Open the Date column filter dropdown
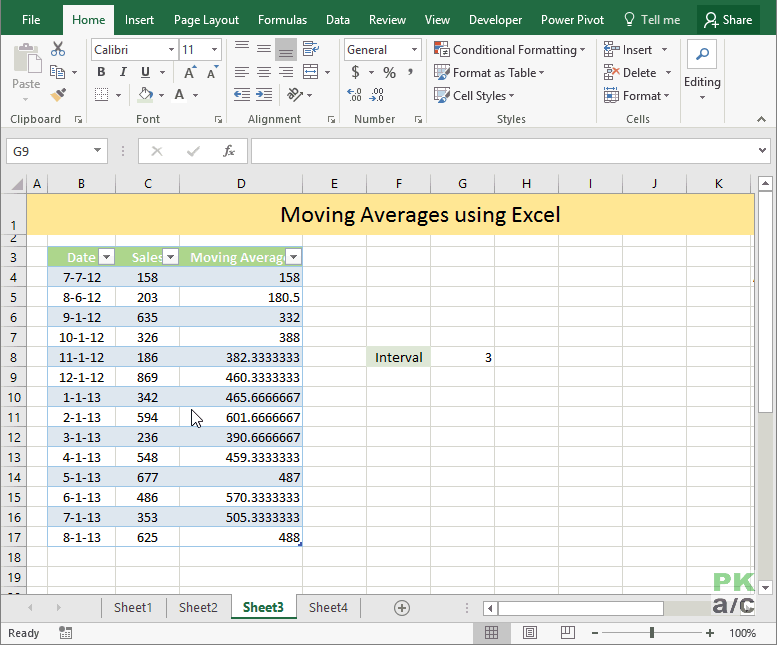 (x=107, y=257)
